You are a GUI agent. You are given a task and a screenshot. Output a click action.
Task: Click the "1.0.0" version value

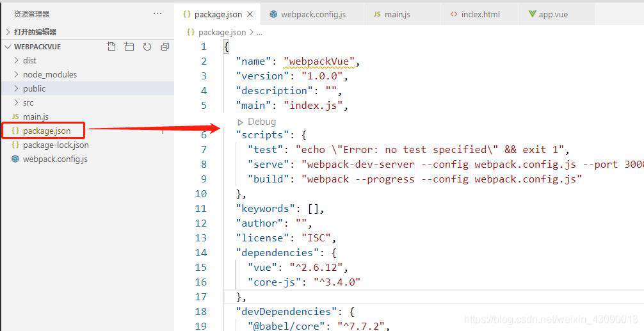tap(322, 76)
